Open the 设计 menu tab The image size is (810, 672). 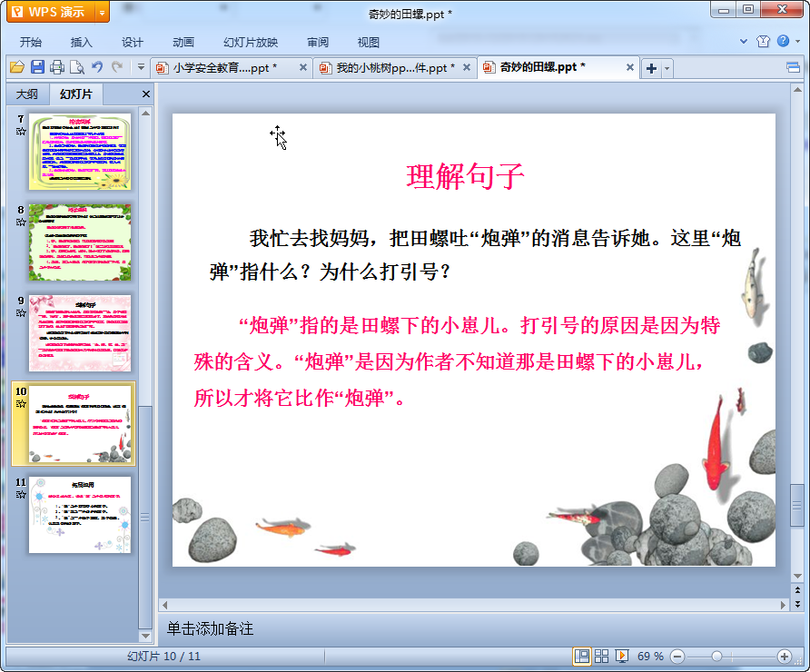pyautogui.click(x=133, y=43)
